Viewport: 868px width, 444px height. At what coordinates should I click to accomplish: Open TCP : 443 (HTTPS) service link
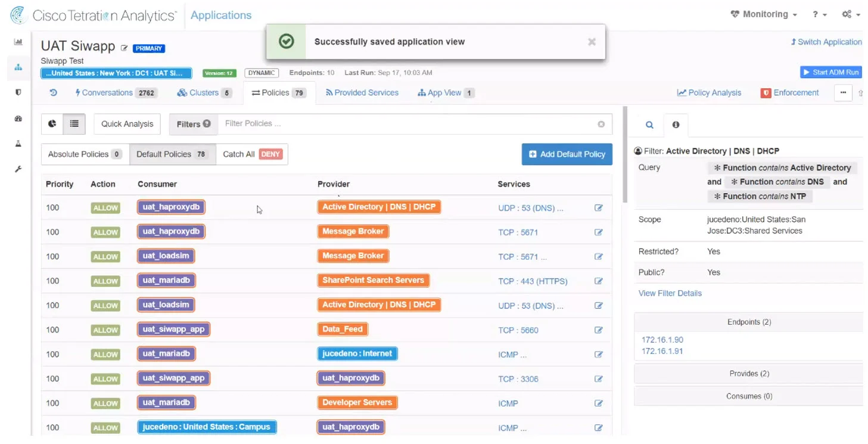533,281
